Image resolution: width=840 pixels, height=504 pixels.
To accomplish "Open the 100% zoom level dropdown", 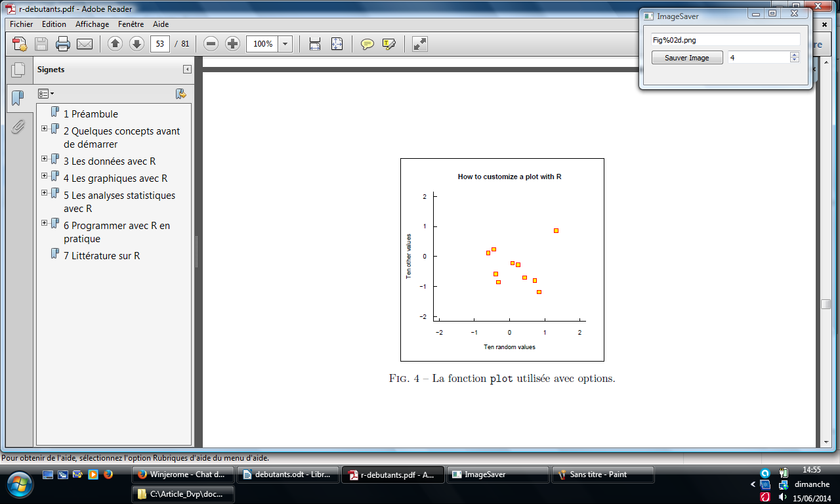I will [285, 44].
